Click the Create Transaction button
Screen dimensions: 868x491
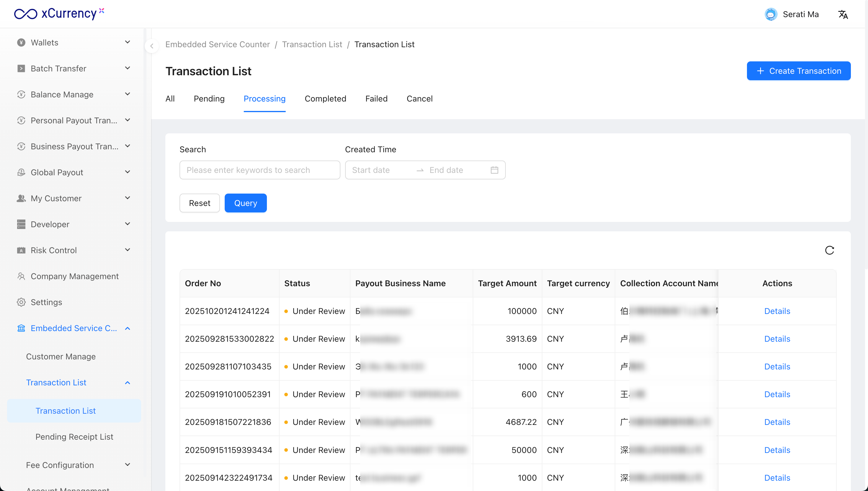(798, 71)
